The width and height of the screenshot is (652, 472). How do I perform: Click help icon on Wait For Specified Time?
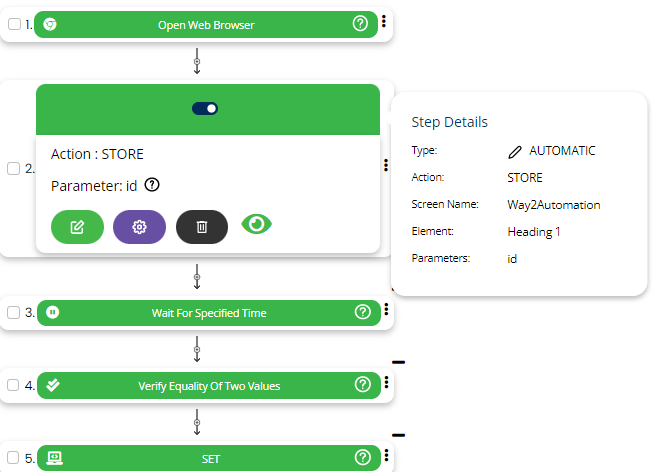pyautogui.click(x=362, y=312)
